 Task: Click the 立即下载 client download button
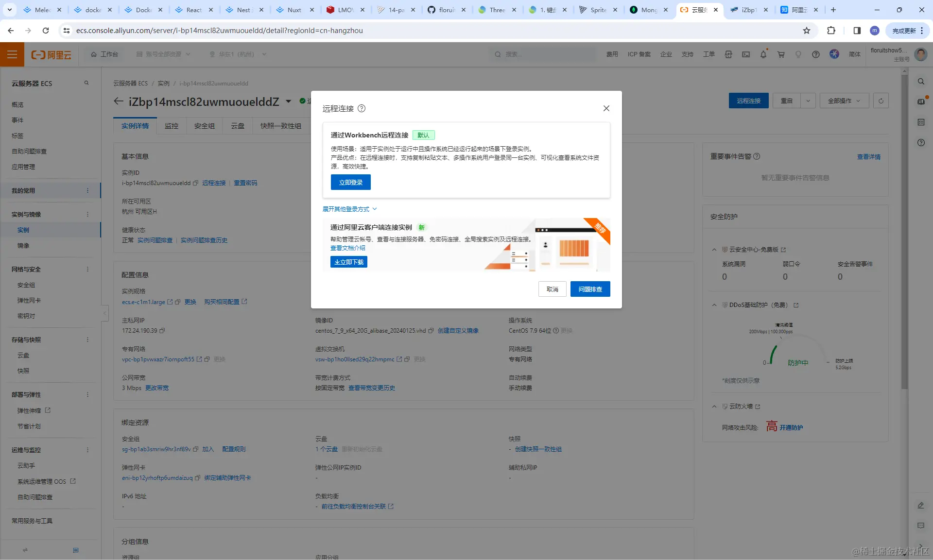click(x=348, y=262)
